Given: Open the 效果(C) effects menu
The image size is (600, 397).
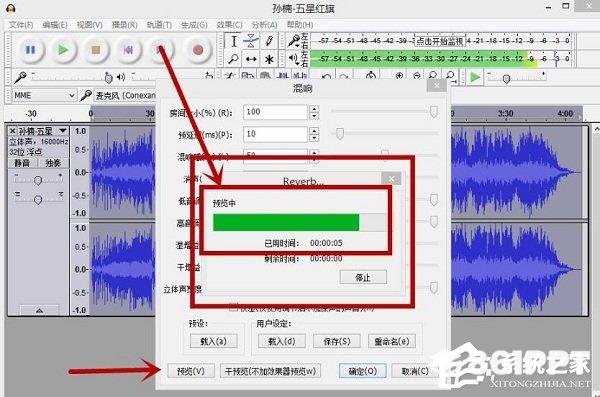Looking at the screenshot, I should point(229,25).
